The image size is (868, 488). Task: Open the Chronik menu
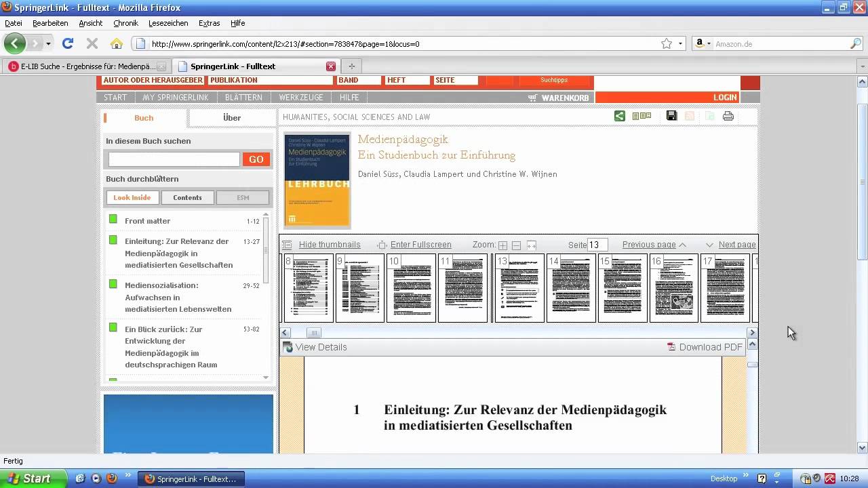point(125,23)
